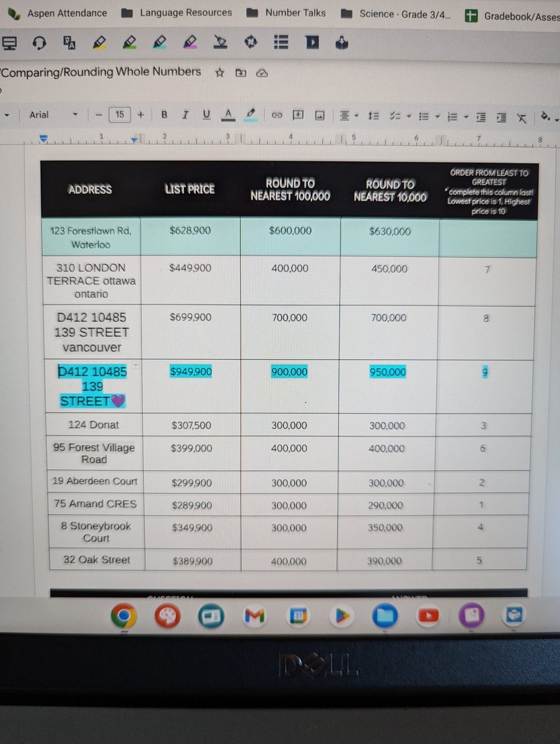Open Google Classroom from the shelf
560x744 pixels.
(210, 616)
